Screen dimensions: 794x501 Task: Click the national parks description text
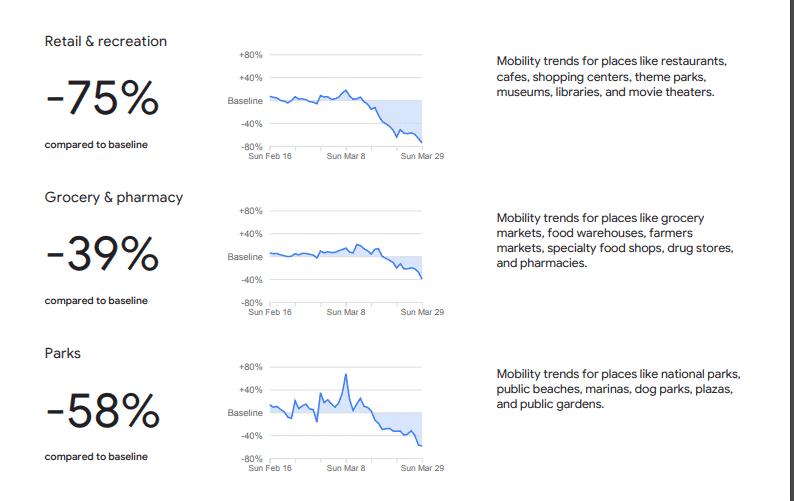(618, 389)
